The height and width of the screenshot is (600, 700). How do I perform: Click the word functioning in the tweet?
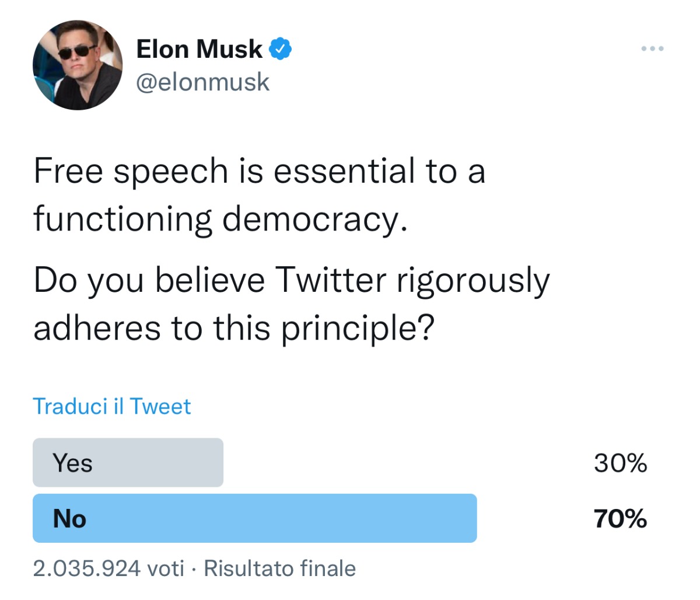pyautogui.click(x=123, y=220)
